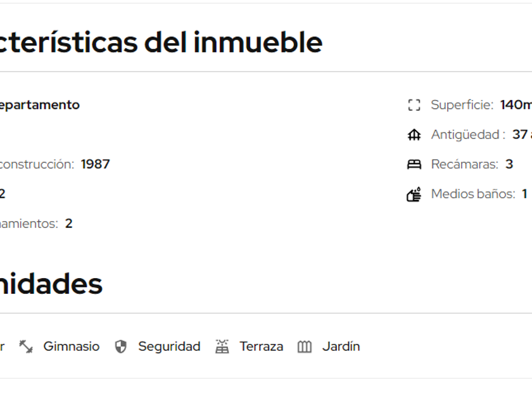Click the Características del inmueble heading
The width and height of the screenshot is (532, 399).
point(160,43)
